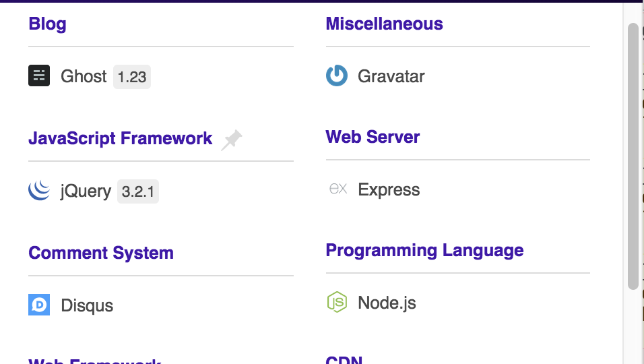Click the green Node.js hexagon icon
The image size is (644, 364).
click(x=337, y=302)
